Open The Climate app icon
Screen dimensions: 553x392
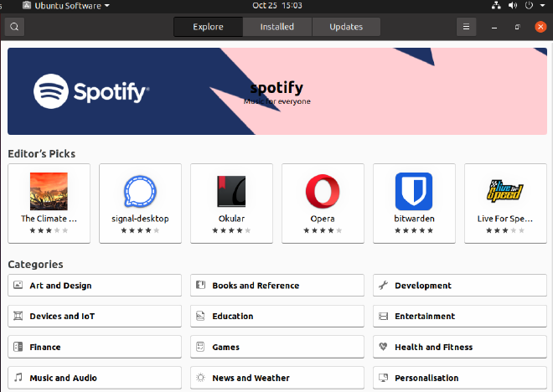click(49, 192)
